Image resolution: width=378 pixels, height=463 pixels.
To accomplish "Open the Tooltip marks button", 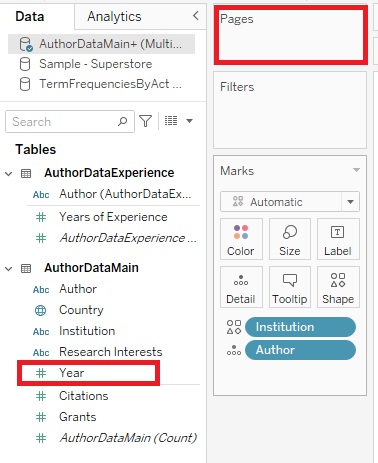I will pos(290,287).
